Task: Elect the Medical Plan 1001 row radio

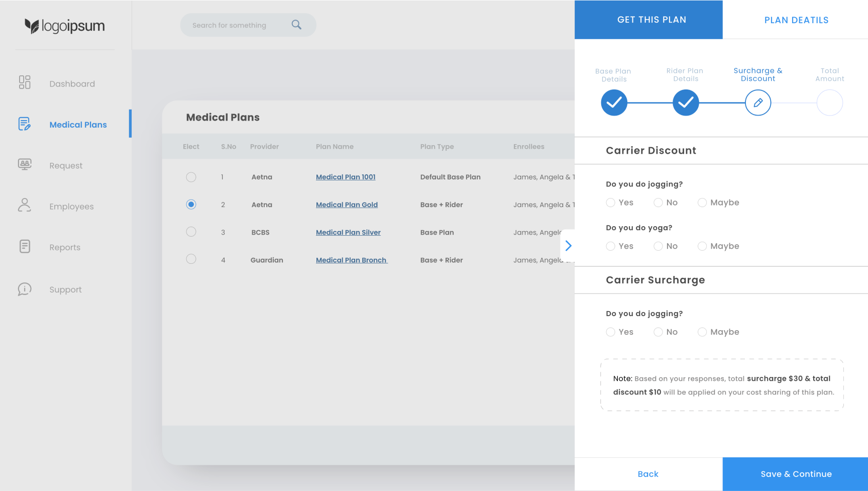Action: [191, 177]
